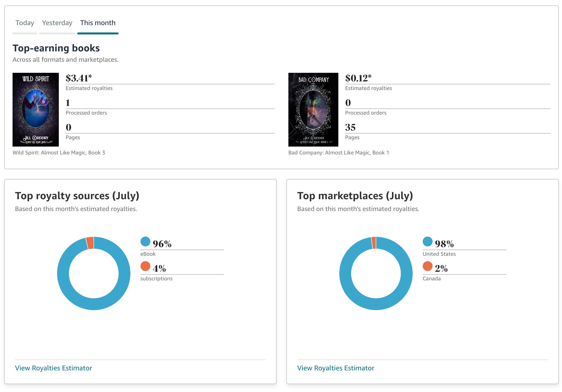Open the Wild Spirit book cover thumbnail
Image resolution: width=562 pixels, height=392 pixels.
(36, 109)
